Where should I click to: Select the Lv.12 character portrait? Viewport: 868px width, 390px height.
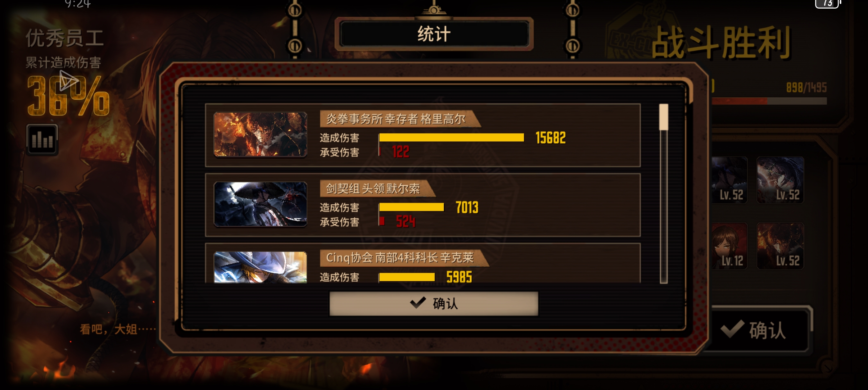(729, 246)
